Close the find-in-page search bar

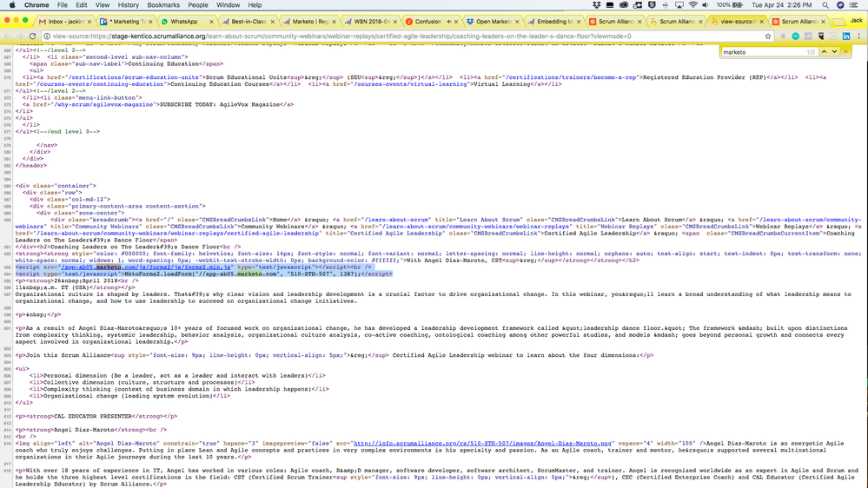tap(846, 52)
